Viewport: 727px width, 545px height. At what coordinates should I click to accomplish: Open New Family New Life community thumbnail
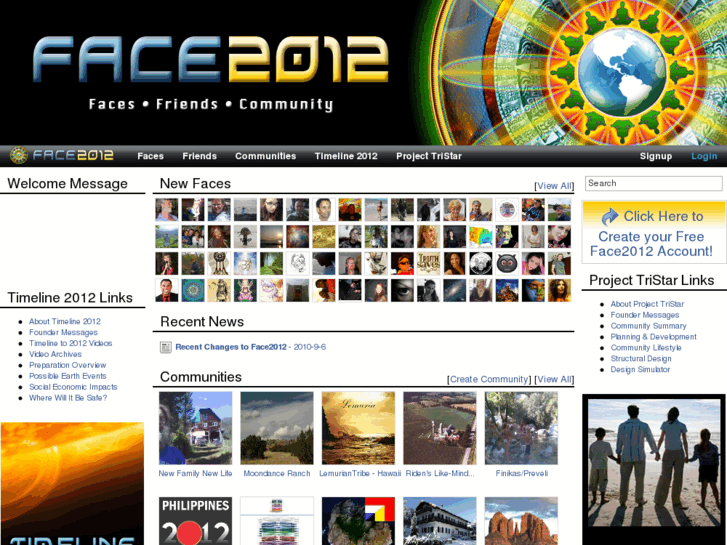196,428
